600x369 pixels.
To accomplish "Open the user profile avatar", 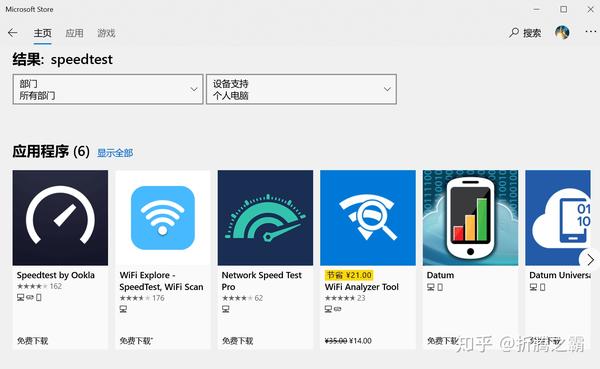I will coord(562,33).
